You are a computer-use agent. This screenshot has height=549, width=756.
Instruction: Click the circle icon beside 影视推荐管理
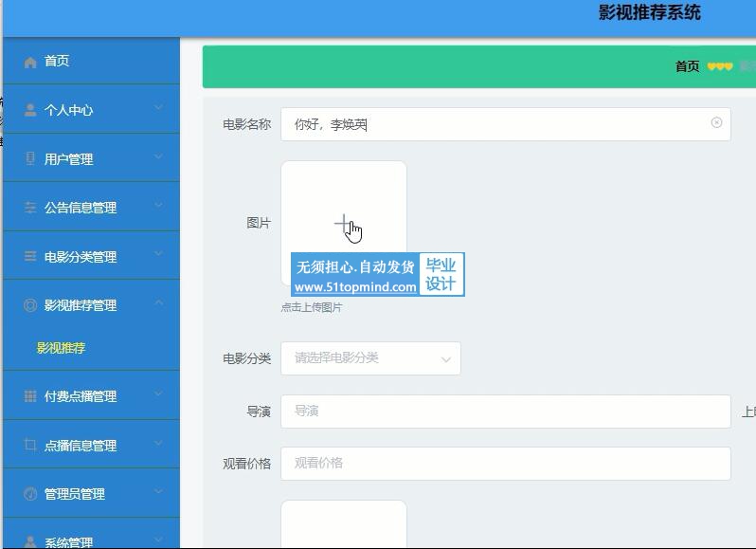tap(30, 305)
